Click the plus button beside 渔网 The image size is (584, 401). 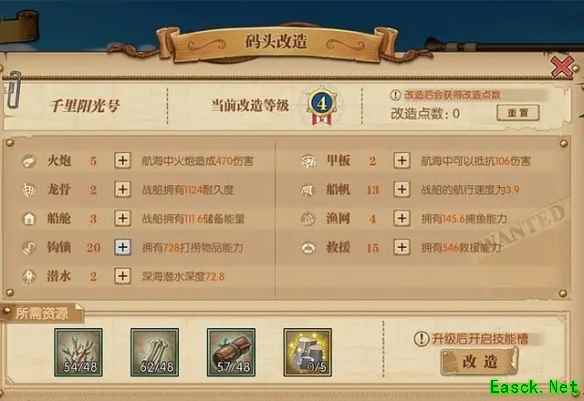pyautogui.click(x=402, y=218)
